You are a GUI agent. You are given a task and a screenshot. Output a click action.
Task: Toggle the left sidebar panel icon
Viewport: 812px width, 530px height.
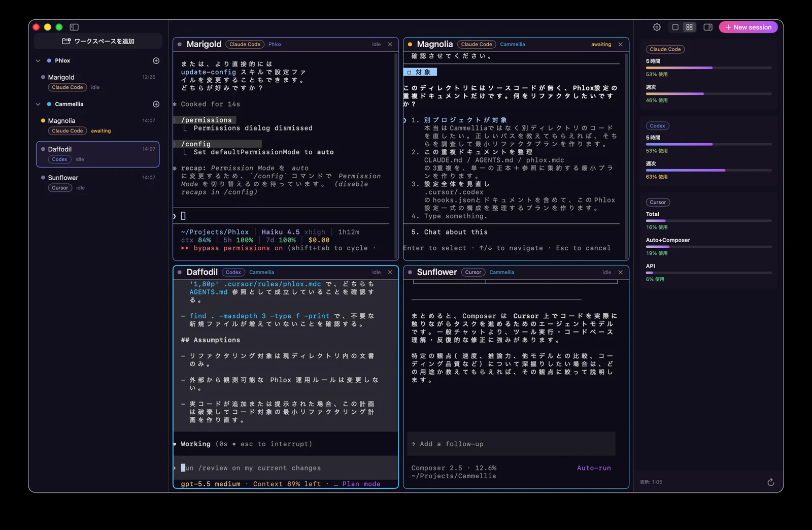(x=74, y=27)
